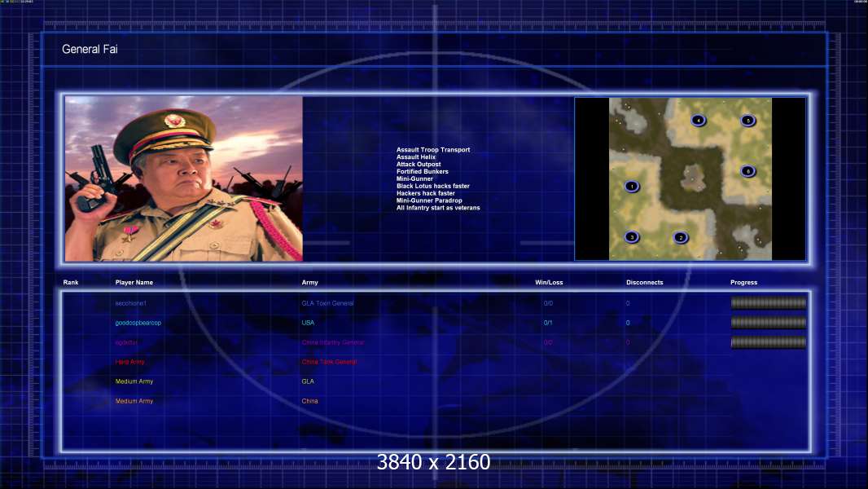This screenshot has height=489, width=868.
Task: Click the 0/0 win/loss value for secchione1
Action: 548,303
